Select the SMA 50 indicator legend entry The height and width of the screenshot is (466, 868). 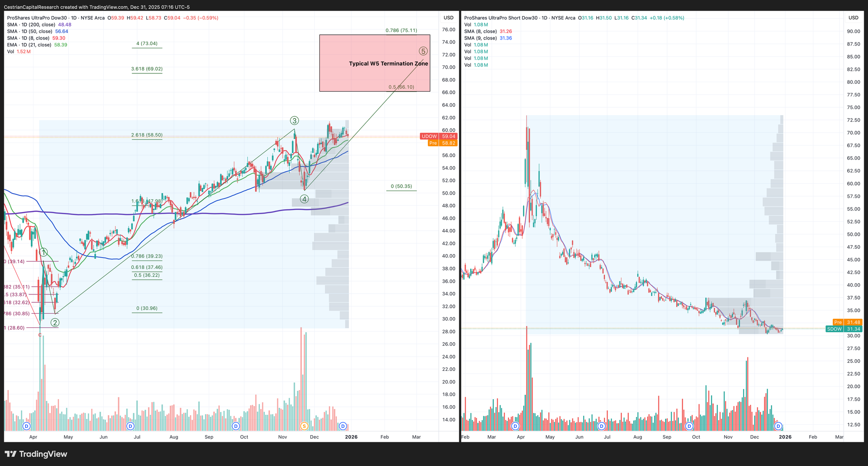(38, 31)
